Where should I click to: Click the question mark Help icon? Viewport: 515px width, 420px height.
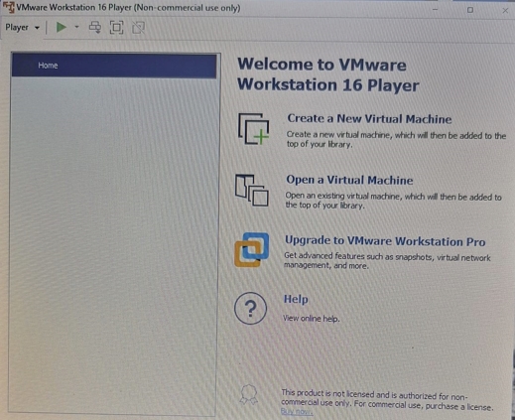click(250, 308)
